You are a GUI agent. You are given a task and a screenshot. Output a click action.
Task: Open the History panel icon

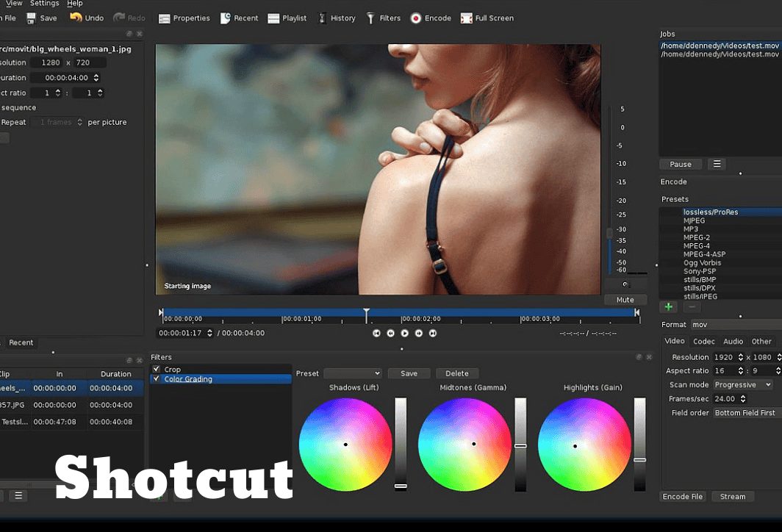[323, 18]
